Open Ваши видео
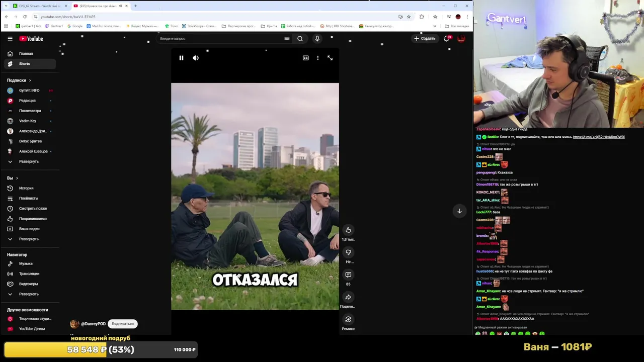Screen dimensions: 644x362 [30, 229]
